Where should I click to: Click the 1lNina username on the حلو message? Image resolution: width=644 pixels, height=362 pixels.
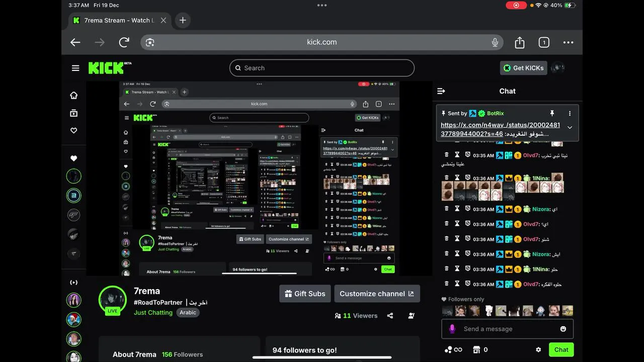[541, 269]
